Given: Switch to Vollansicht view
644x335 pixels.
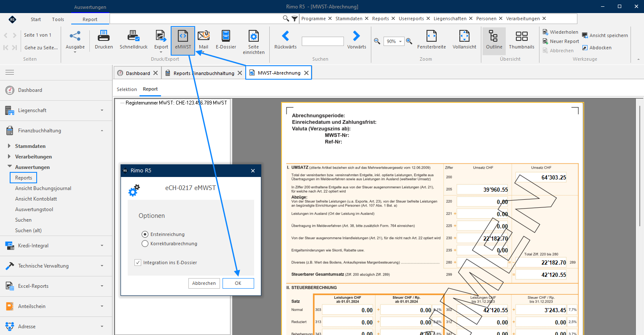Looking at the screenshot, I should (x=464, y=40).
